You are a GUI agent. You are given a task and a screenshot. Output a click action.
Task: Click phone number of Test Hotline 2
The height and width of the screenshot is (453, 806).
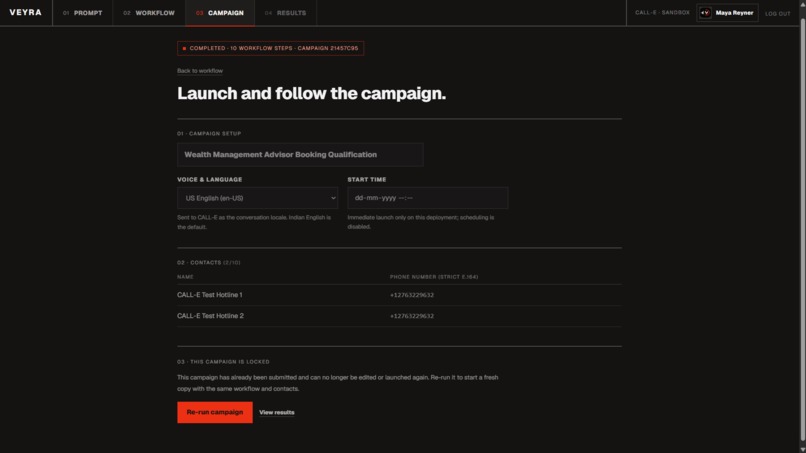point(412,316)
